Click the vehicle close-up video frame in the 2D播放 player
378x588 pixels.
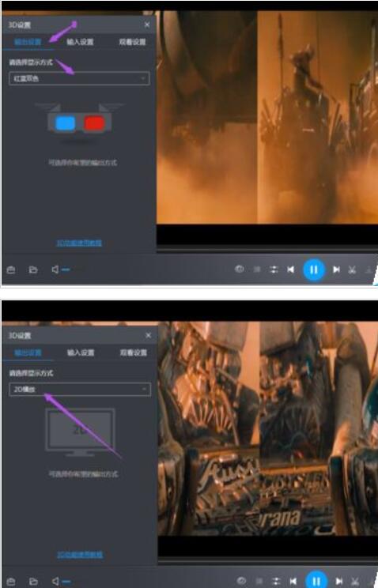(x=267, y=428)
